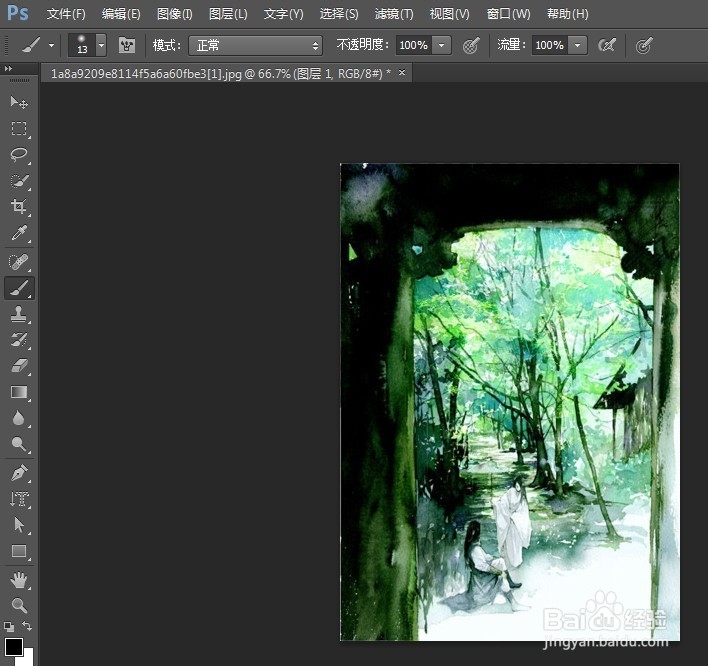Select the Eyedropper tool
Viewport: 708px width, 666px height.
pos(19,233)
